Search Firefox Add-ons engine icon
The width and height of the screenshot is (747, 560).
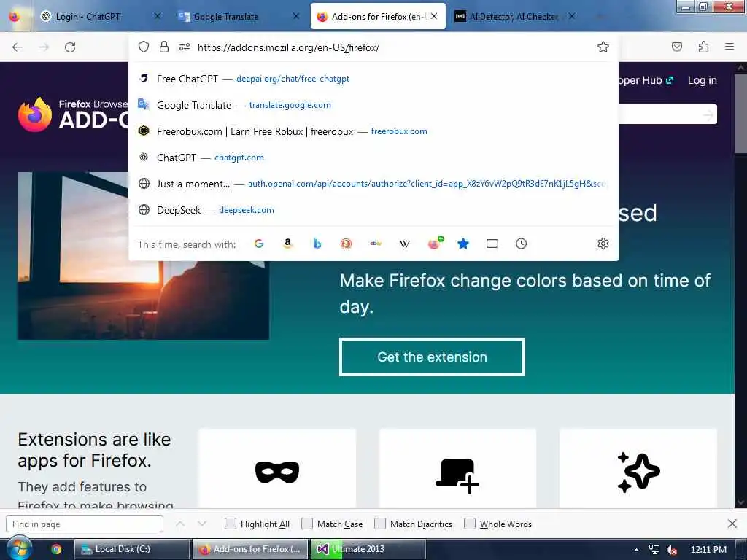[435, 244]
